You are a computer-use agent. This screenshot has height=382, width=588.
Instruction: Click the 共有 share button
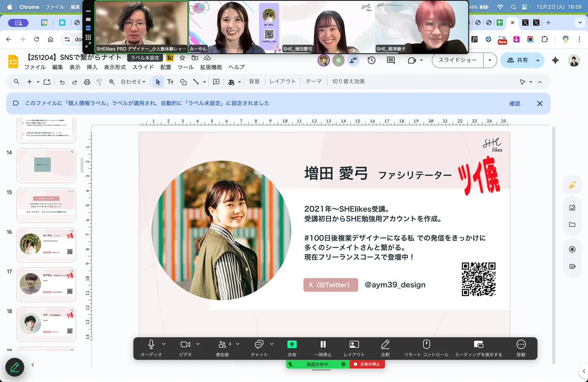tap(517, 60)
